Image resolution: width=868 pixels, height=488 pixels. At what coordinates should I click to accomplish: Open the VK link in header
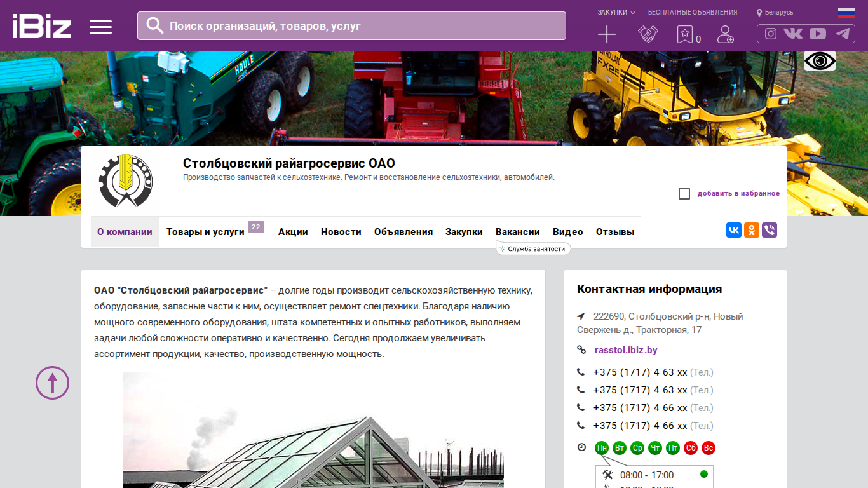(x=793, y=34)
